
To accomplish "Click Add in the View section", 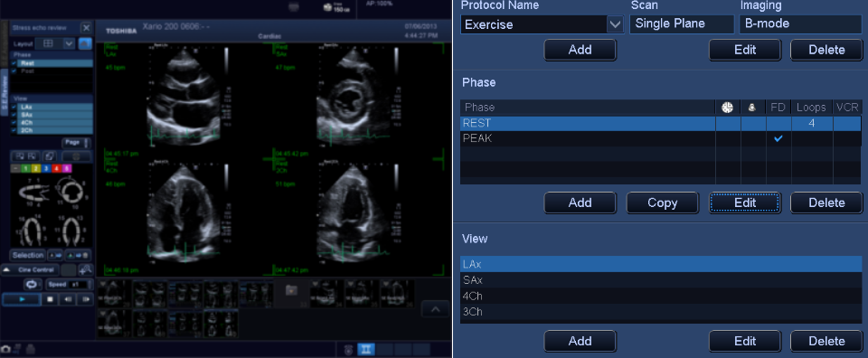I will tap(580, 341).
